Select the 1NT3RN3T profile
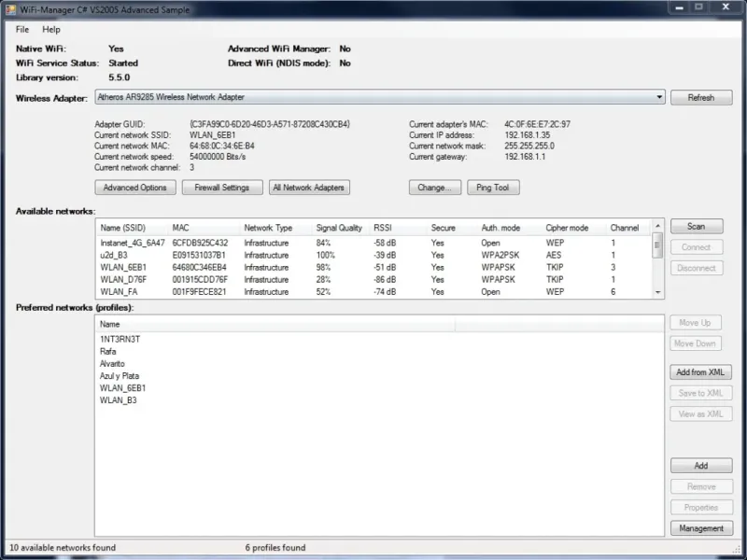Viewport: 747px width, 560px height. 120,339
